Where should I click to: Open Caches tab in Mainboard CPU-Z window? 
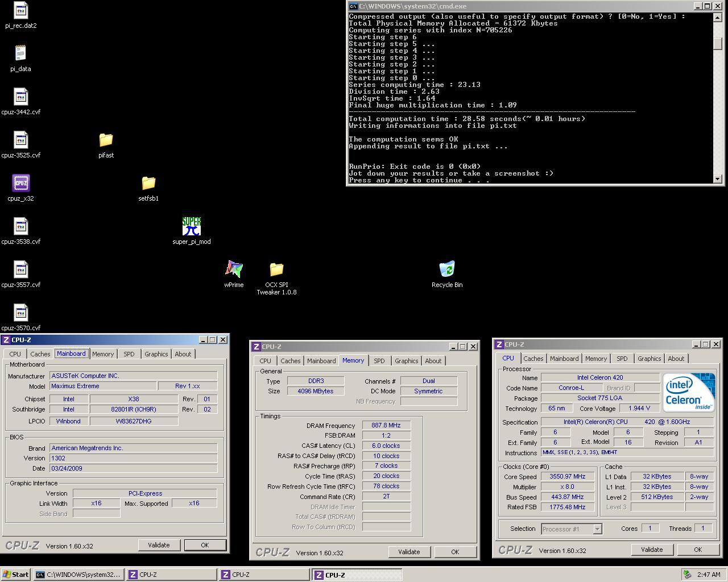(x=40, y=354)
